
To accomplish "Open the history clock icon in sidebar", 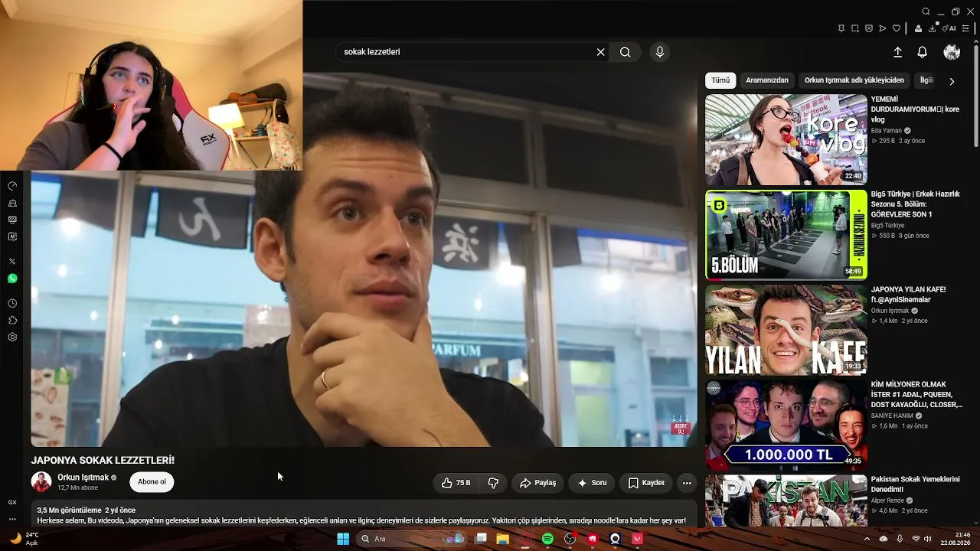I will [12, 303].
